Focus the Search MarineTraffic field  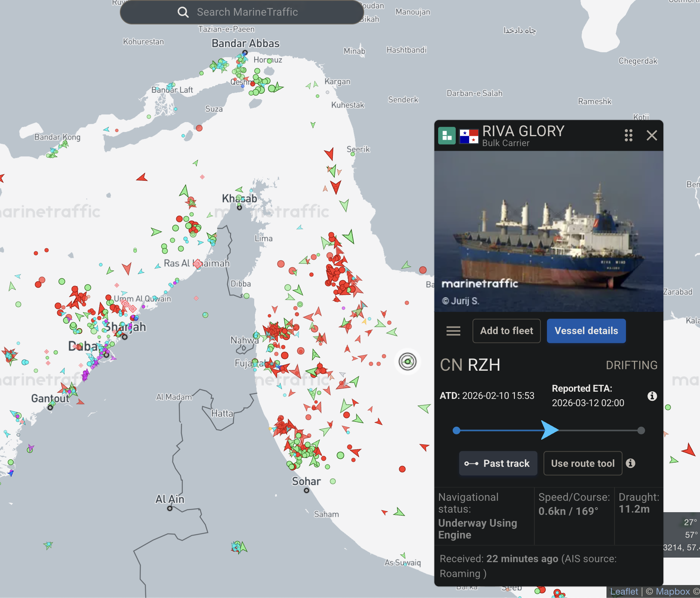pos(242,12)
